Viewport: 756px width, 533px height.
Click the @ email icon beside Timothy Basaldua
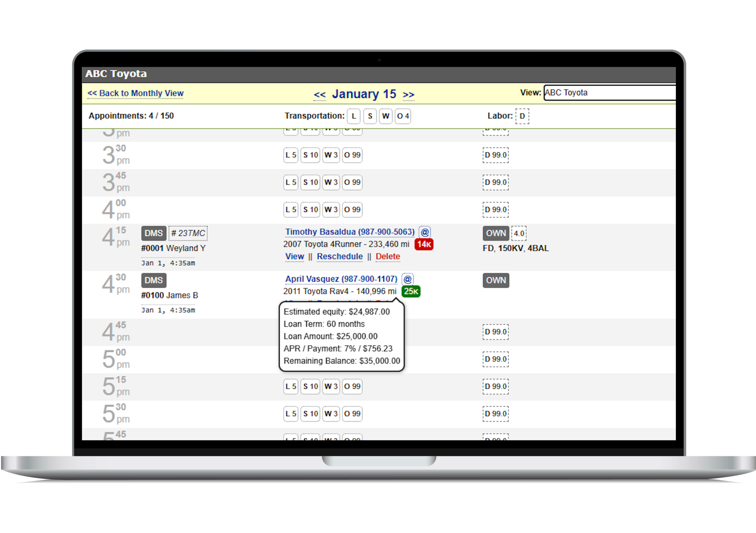click(x=425, y=232)
